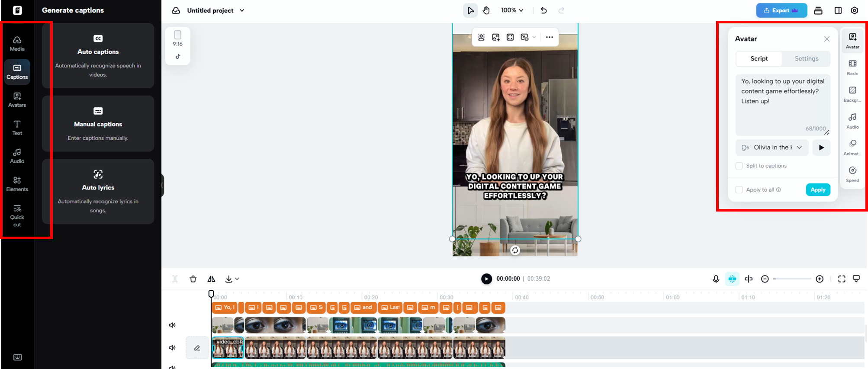Mute the top video track
The image size is (868, 369).
point(172,325)
